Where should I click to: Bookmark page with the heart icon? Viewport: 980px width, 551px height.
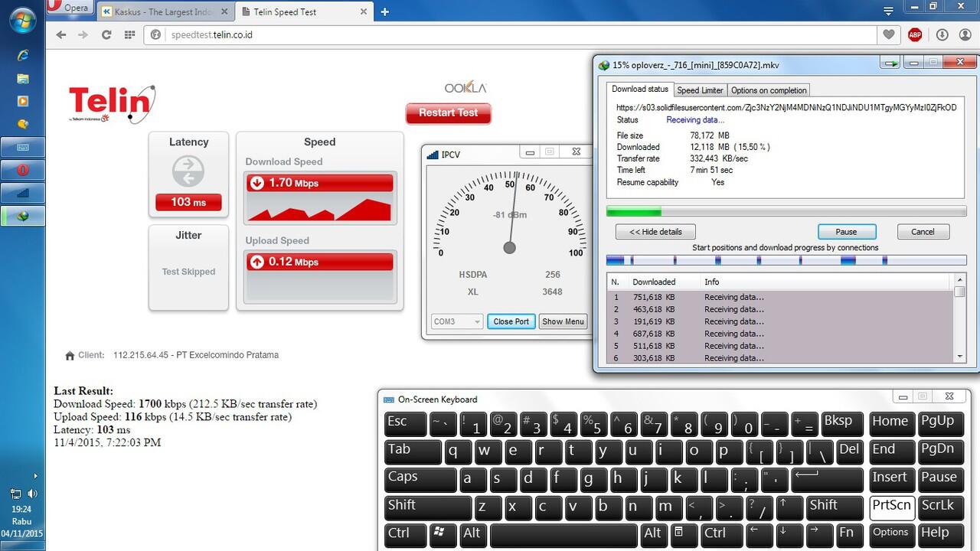coord(889,34)
